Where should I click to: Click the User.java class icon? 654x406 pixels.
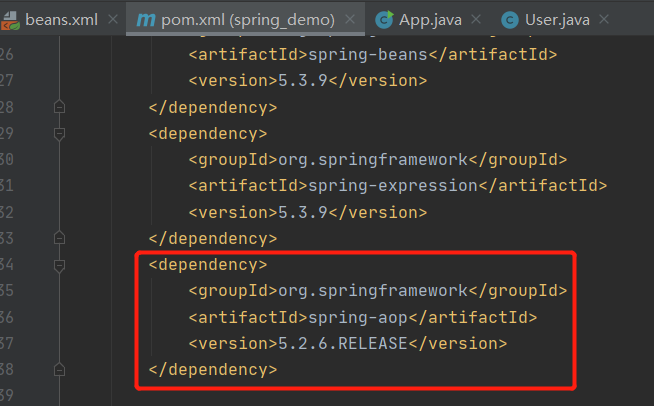tap(510, 19)
